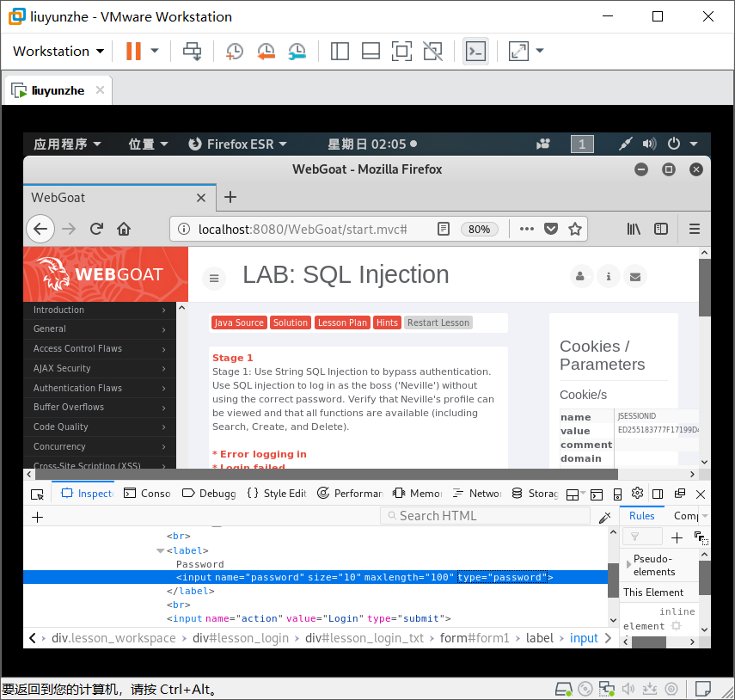Viewport: 735px width, 700px height.
Task: Click the localhost URL address bar
Action: [303, 229]
